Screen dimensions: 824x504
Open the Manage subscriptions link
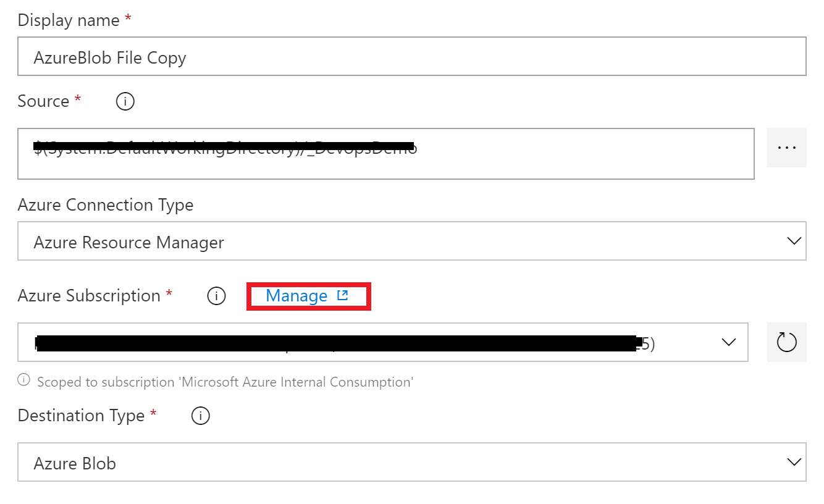[296, 296]
